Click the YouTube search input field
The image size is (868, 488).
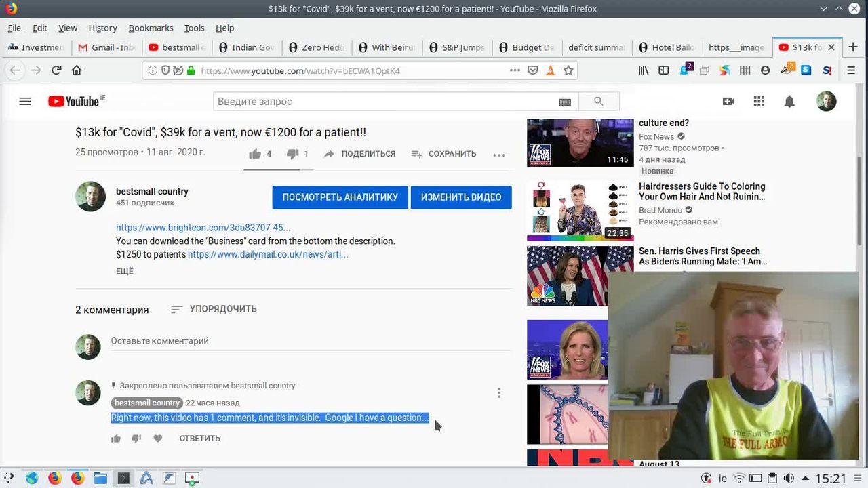click(x=383, y=102)
